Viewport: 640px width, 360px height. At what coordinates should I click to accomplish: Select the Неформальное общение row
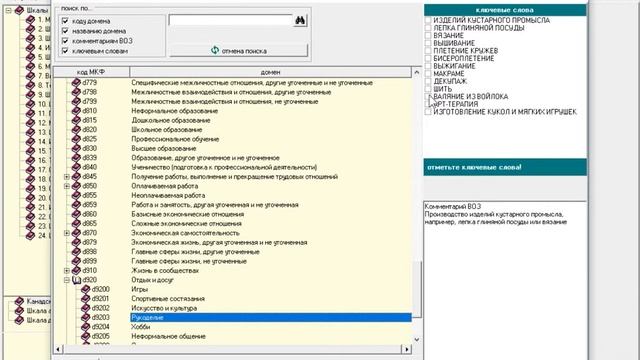pyautogui.click(x=271, y=336)
